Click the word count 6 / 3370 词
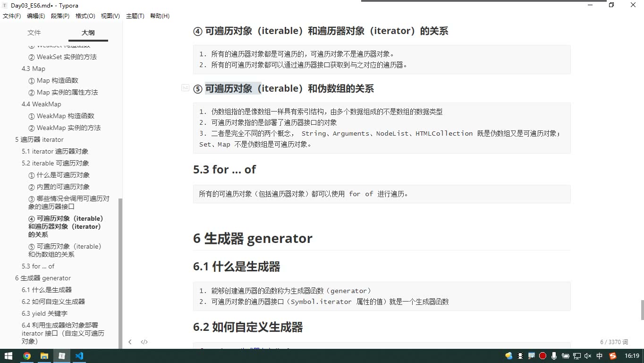644x363 pixels. [x=614, y=342]
